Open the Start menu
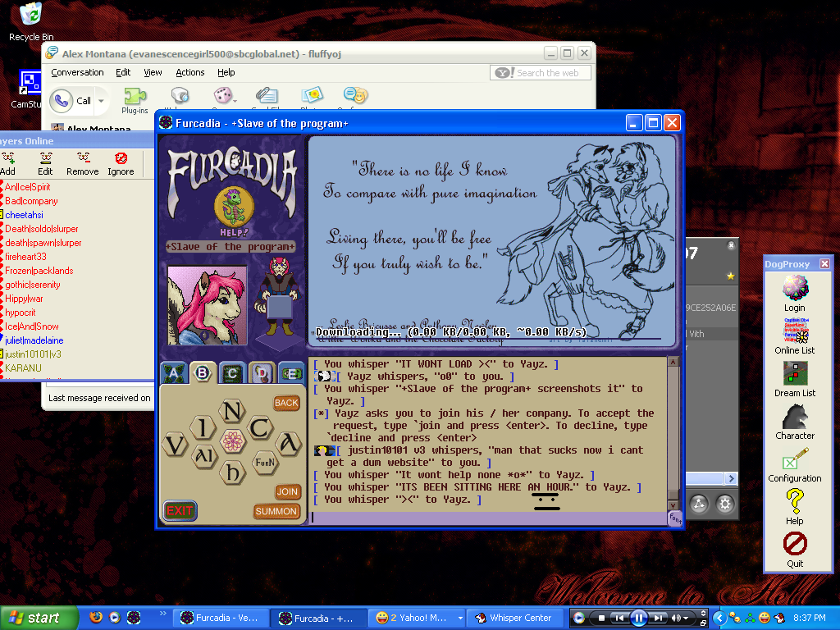 [39, 618]
